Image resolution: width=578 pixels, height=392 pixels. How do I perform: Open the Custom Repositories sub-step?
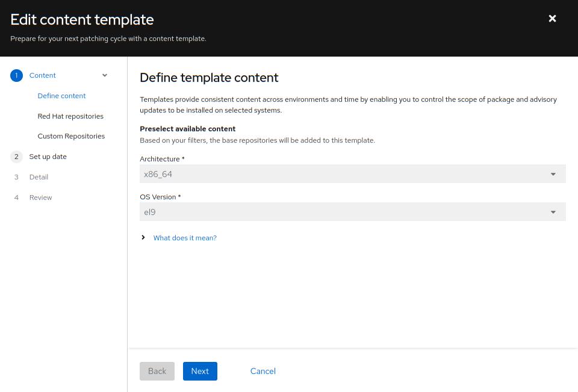tap(71, 136)
